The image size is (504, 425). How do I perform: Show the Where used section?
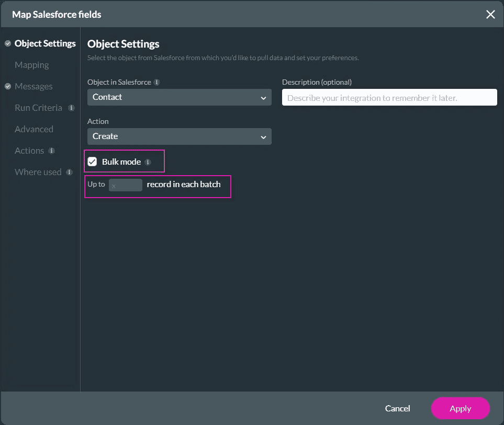[38, 173]
